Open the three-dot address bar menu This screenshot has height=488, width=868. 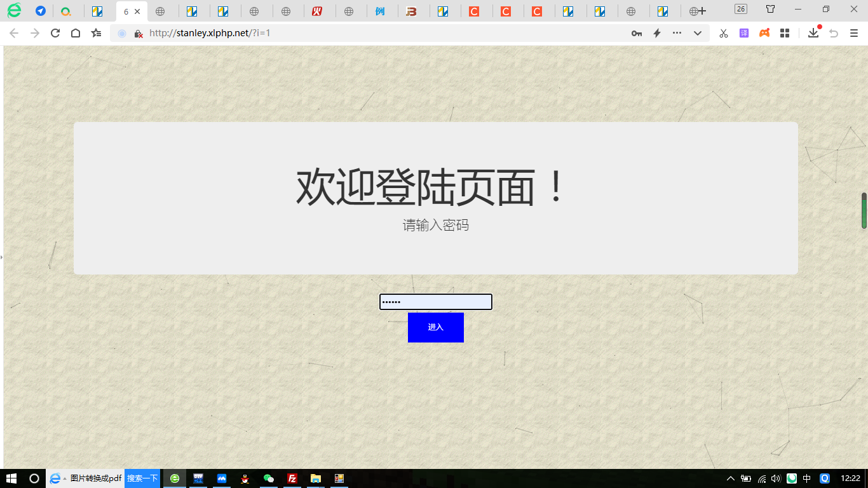(x=677, y=33)
